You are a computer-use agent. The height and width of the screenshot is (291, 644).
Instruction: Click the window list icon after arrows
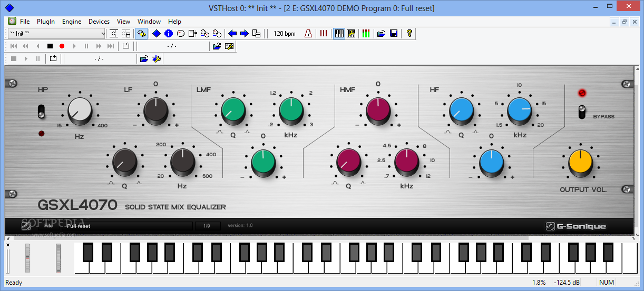(256, 34)
